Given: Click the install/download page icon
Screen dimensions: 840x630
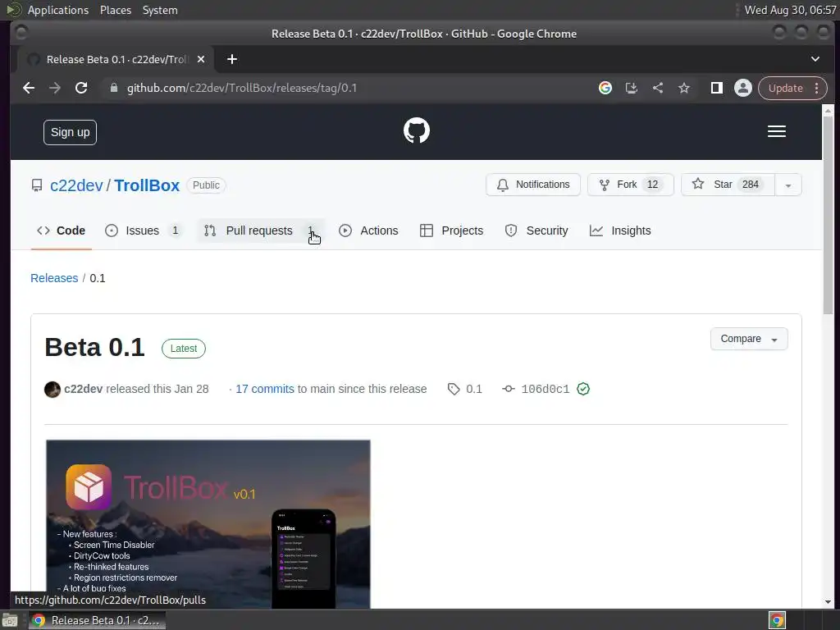Looking at the screenshot, I should 631,88.
